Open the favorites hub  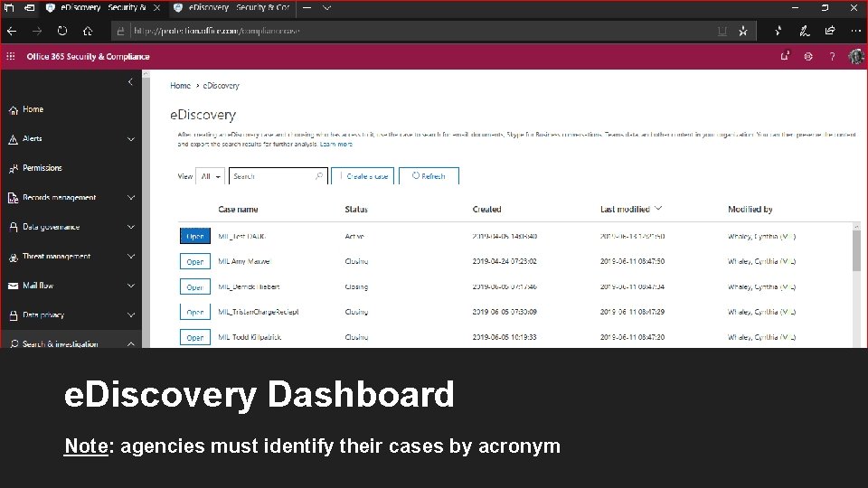pyautogui.click(x=778, y=31)
